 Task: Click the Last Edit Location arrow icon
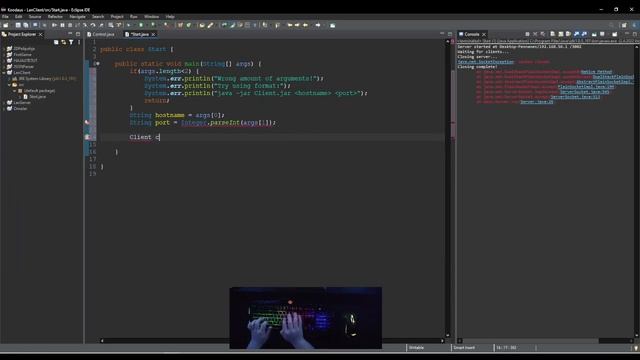click(289, 25)
